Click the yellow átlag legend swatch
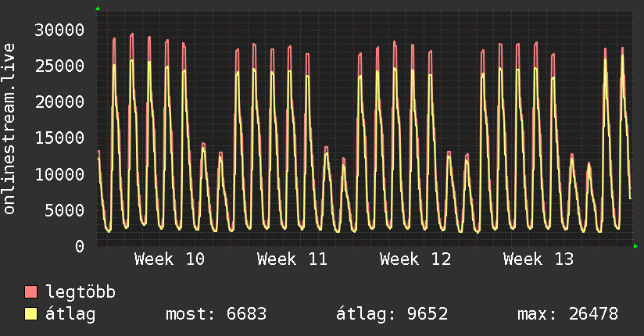The height and width of the screenshot is (336, 644). 31,314
